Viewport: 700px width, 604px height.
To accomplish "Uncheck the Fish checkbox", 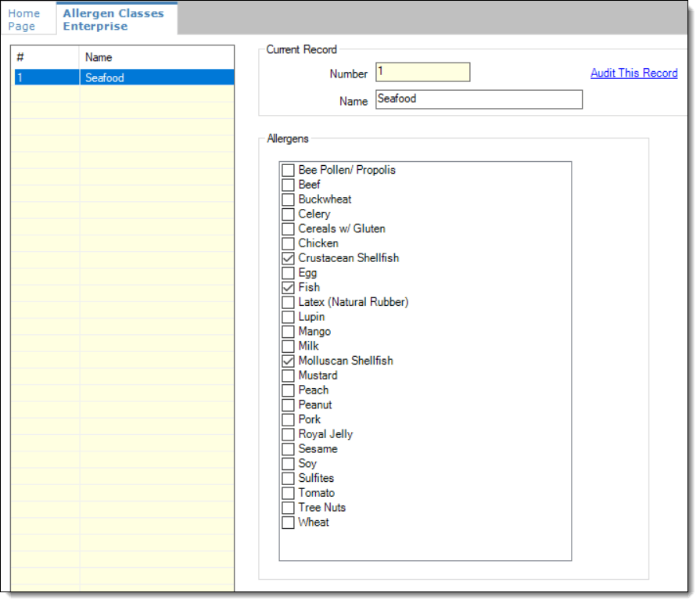I will click(288, 288).
